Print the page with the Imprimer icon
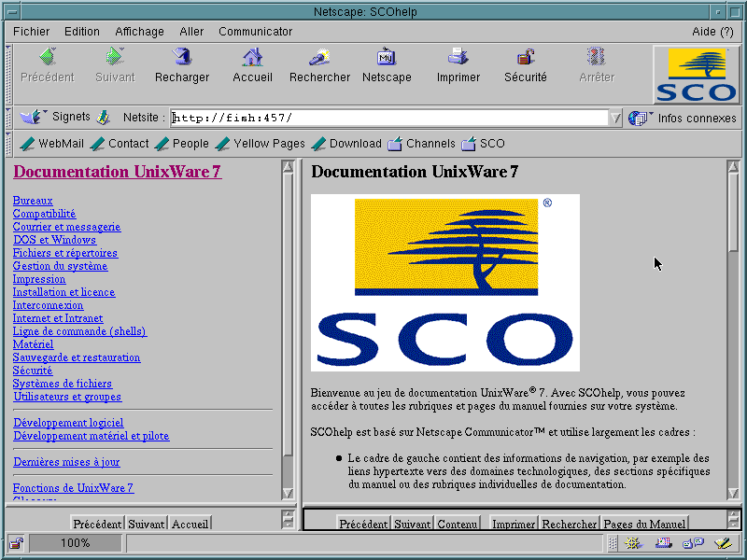Image resolution: width=747 pixels, height=560 pixels. pos(458,57)
